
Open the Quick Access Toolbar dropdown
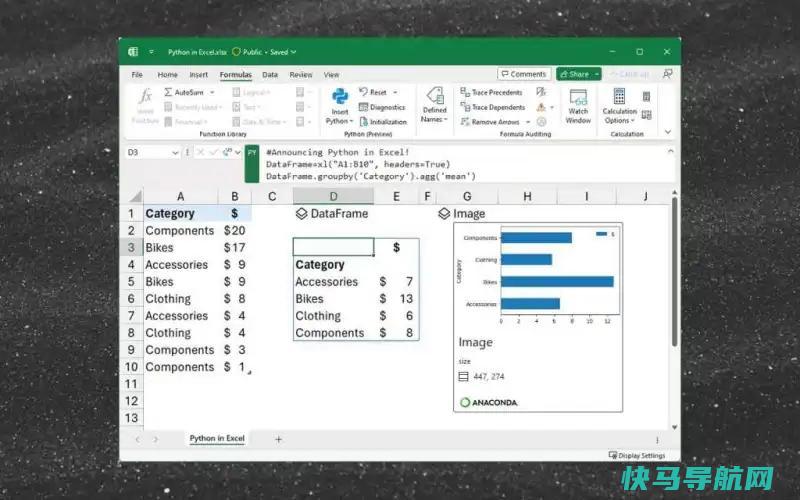pos(151,52)
